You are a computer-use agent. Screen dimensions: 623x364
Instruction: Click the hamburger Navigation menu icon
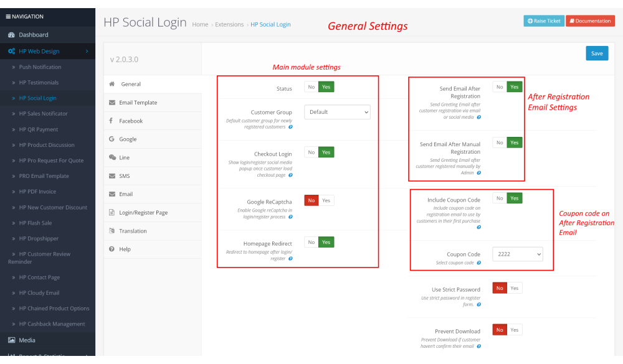pos(8,17)
